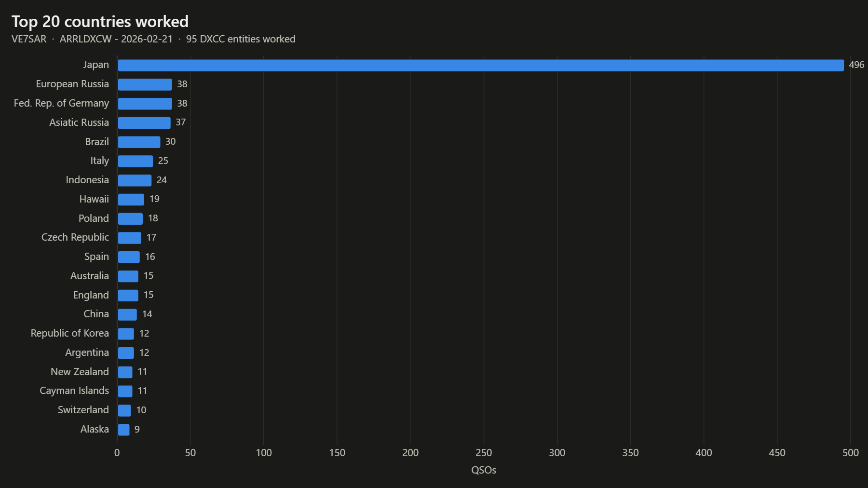
Task: Click the '250' x-axis tick label
Action: tap(484, 453)
